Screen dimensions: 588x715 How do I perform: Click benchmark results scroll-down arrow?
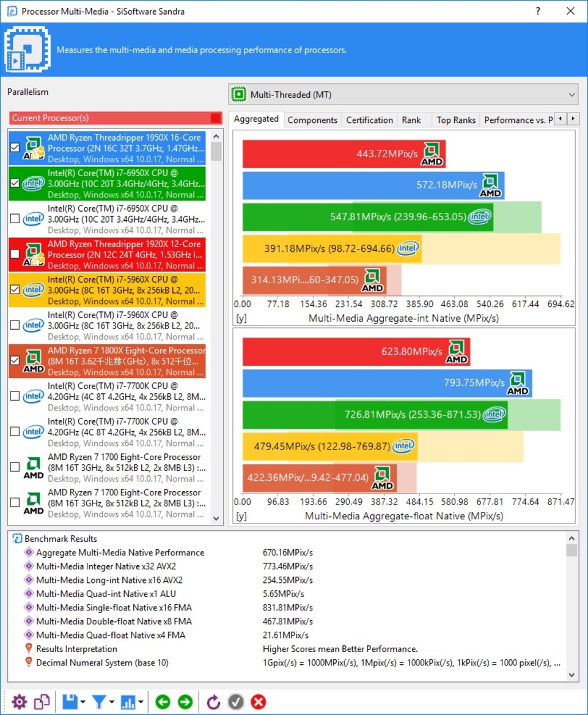coord(572,675)
